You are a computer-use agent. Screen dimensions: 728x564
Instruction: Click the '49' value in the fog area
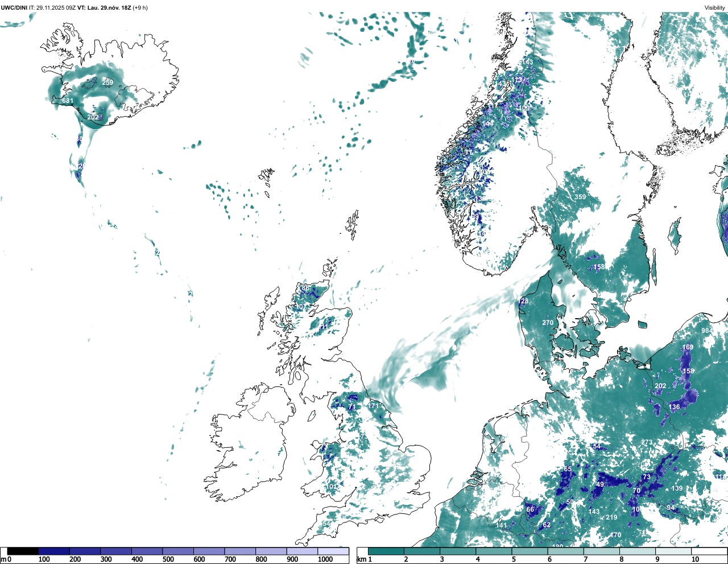coord(600,484)
